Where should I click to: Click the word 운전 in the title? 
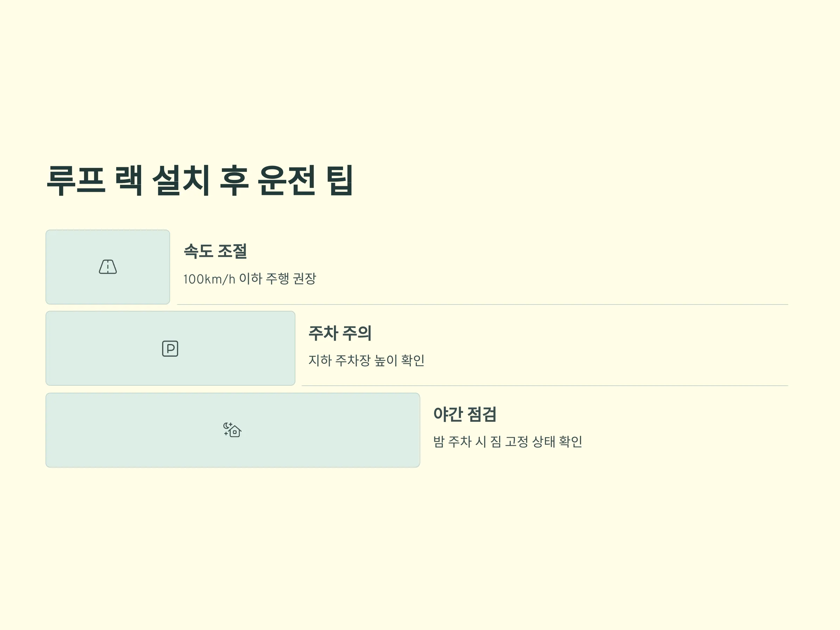pos(286,180)
